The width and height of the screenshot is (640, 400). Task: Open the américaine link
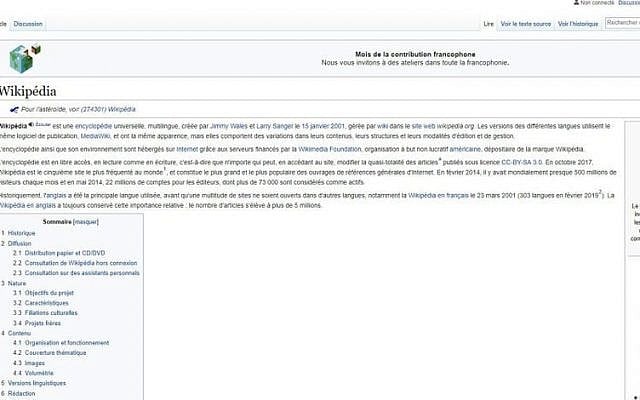[465, 149]
